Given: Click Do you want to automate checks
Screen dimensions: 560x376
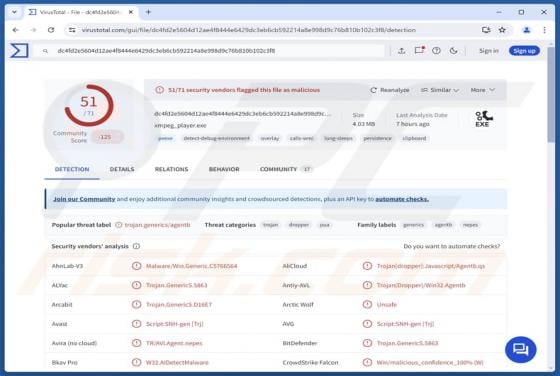Looking at the screenshot, I should [451, 246].
